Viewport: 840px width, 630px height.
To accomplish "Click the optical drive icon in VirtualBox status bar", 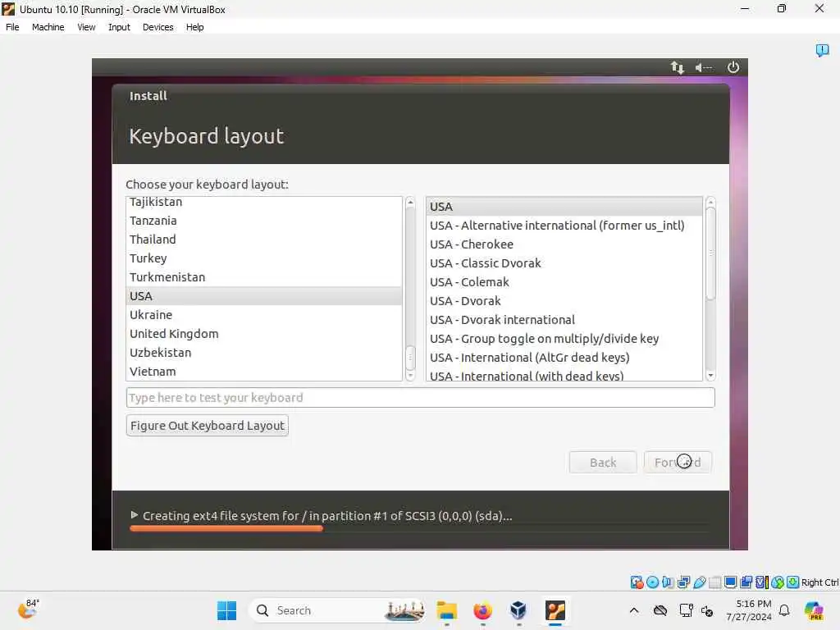I will click(652, 582).
